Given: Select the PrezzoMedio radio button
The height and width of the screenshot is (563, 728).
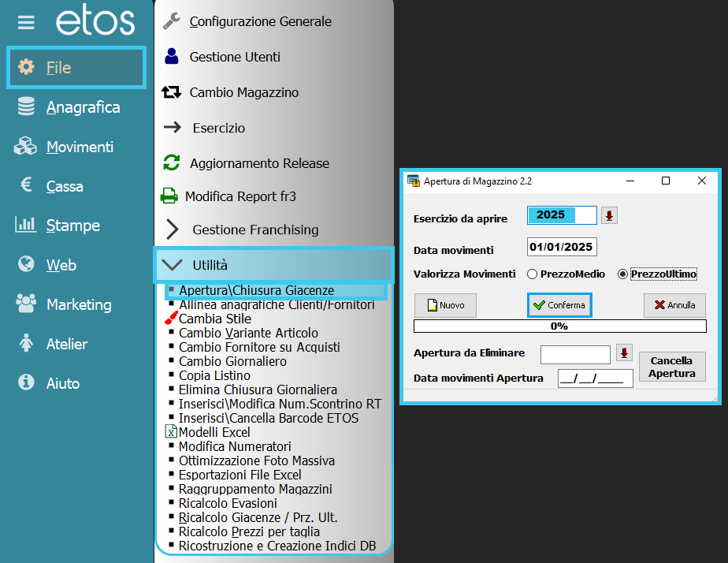Looking at the screenshot, I should (x=532, y=274).
